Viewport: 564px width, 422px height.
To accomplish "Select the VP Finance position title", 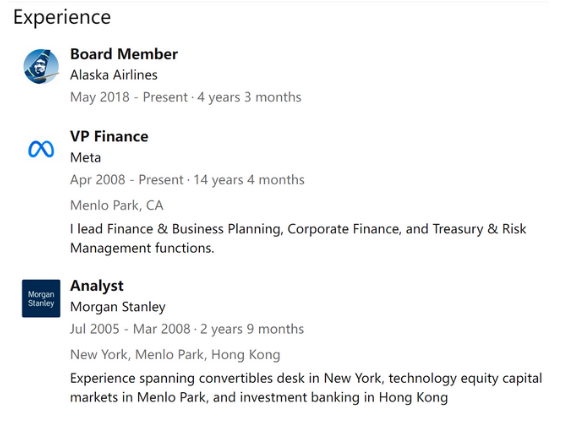I will click(109, 136).
